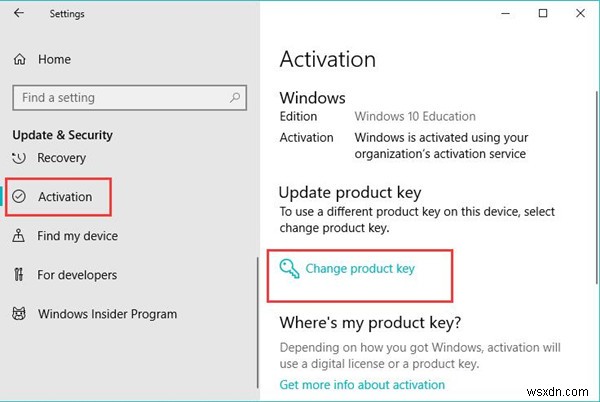Click the magnifier icon in the search box

pos(235,97)
